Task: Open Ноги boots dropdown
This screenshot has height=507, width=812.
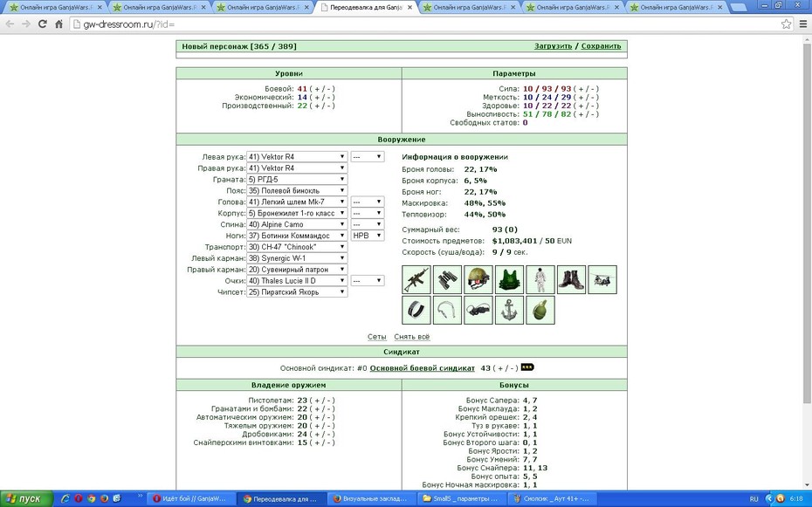Action: (297, 236)
